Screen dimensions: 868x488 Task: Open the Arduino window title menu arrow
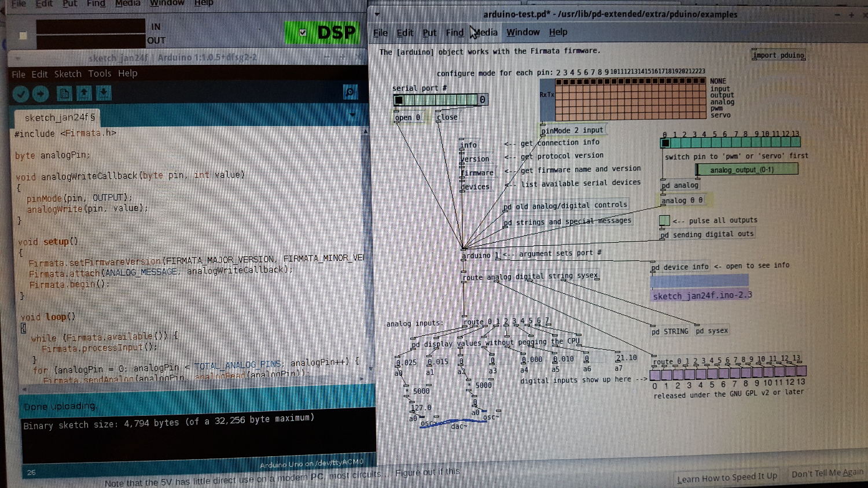tap(18, 58)
